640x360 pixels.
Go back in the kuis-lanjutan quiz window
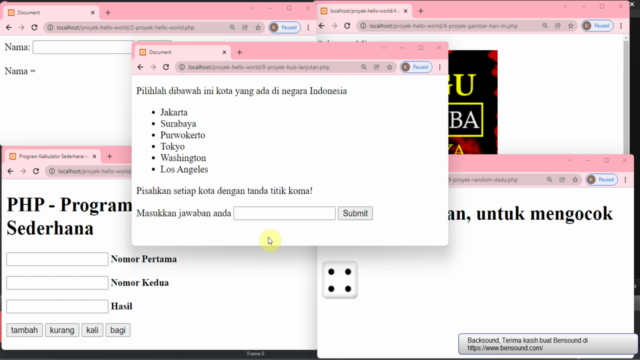[140, 67]
